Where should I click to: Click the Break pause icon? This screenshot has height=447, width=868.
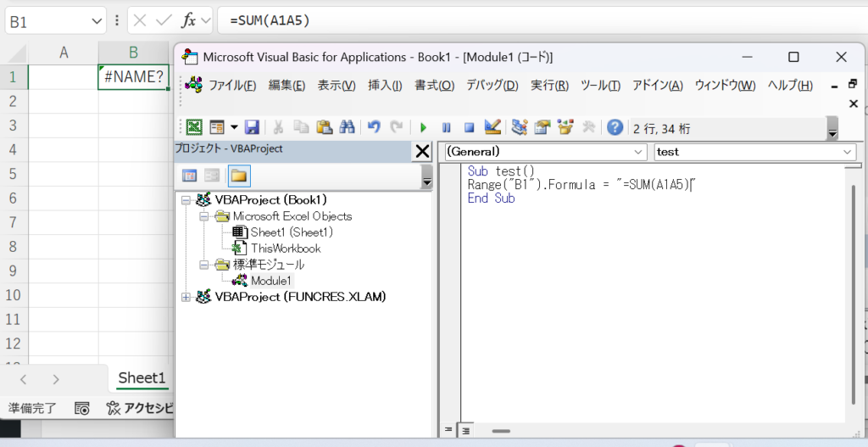tap(446, 128)
